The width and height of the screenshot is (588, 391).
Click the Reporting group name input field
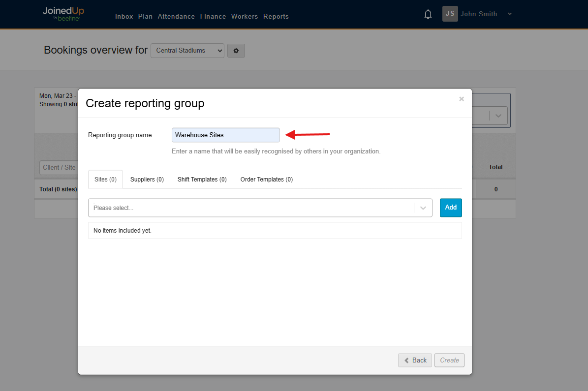coord(225,135)
